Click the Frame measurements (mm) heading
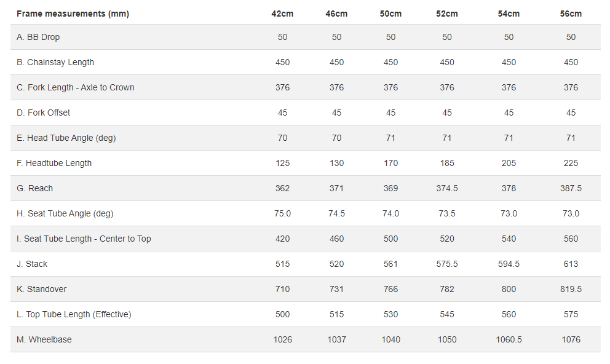This screenshot has height=364, width=610. pyautogui.click(x=73, y=14)
